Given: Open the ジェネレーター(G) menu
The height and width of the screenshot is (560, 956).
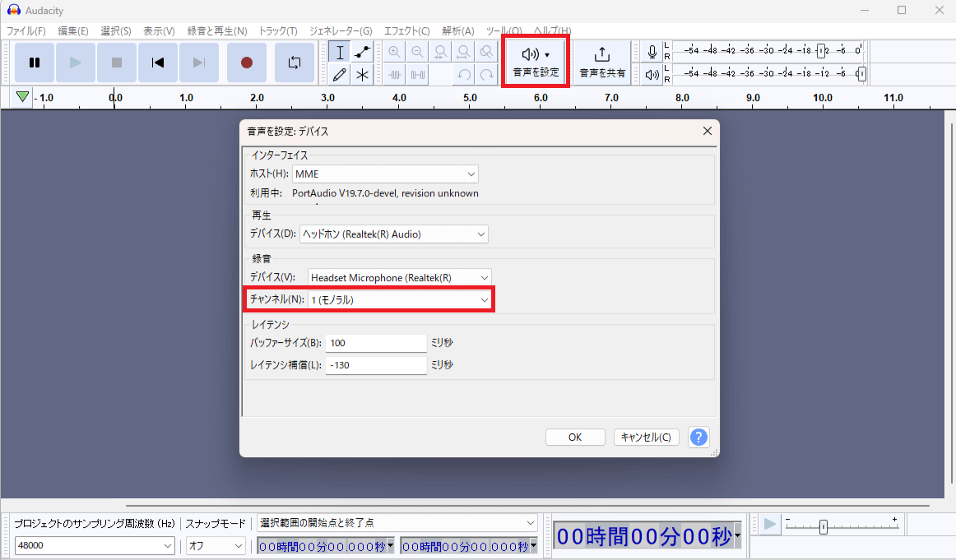Looking at the screenshot, I should pos(341,31).
